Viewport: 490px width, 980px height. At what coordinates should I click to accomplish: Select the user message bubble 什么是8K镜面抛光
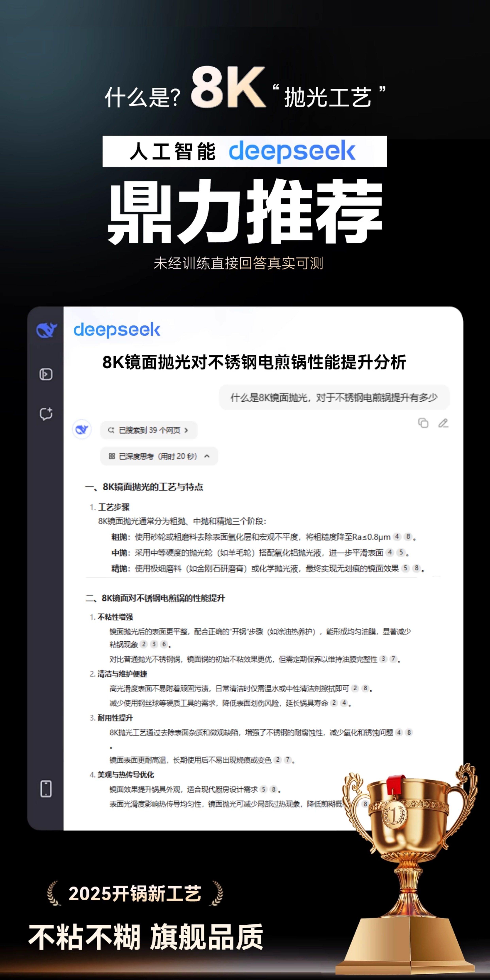(x=334, y=398)
